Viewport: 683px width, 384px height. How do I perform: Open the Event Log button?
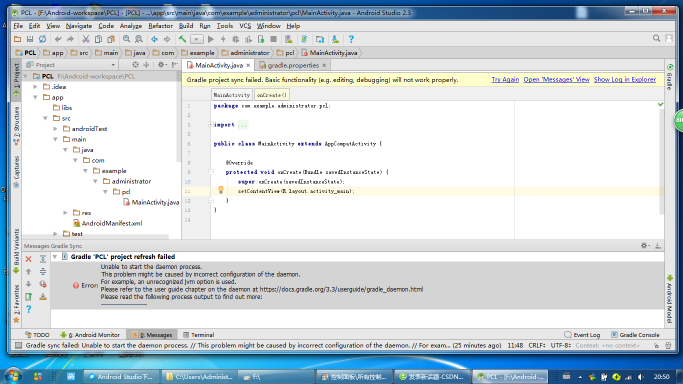click(x=582, y=335)
